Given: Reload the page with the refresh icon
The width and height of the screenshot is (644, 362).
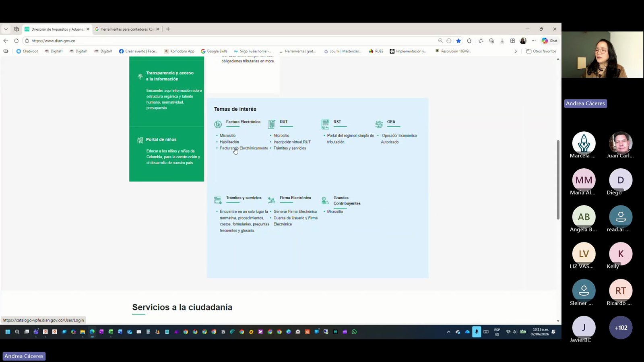Looking at the screenshot, I should pyautogui.click(x=16, y=41).
